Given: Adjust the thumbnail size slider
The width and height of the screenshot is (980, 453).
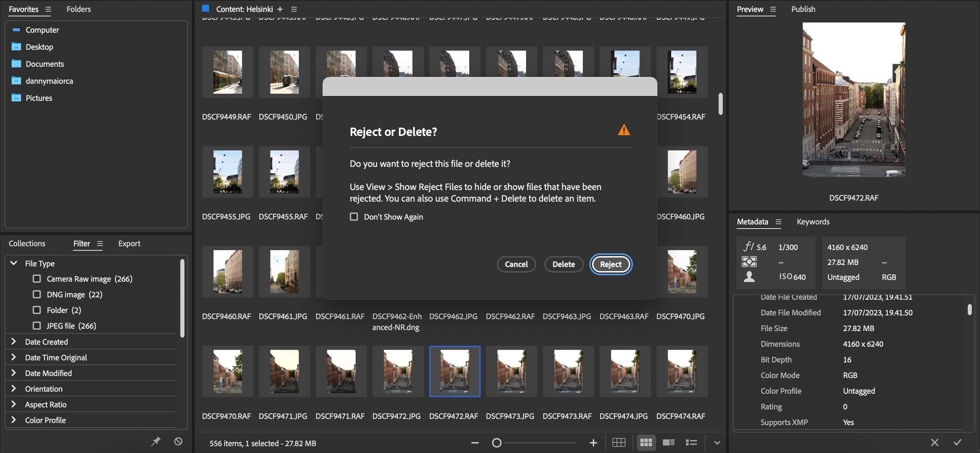Looking at the screenshot, I should 497,443.
